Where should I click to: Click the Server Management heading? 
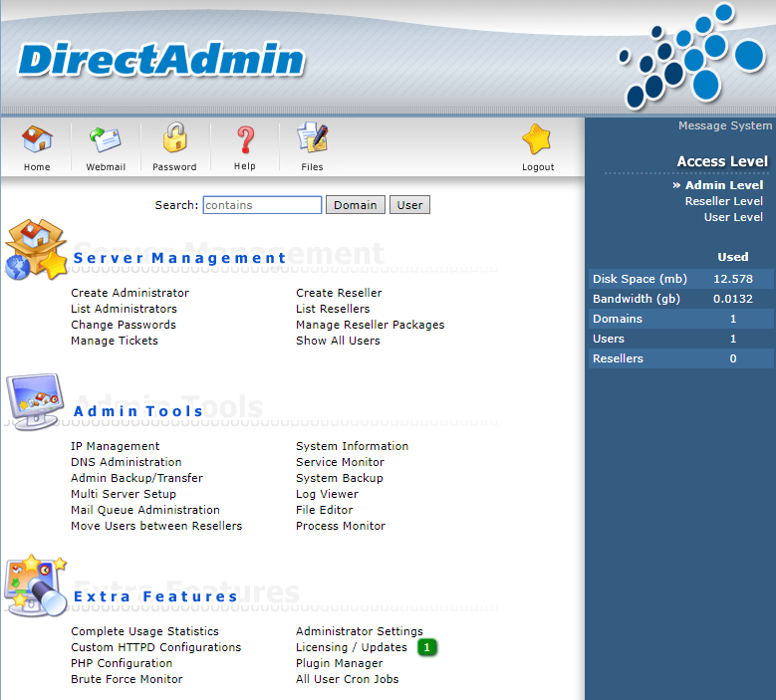(179, 258)
